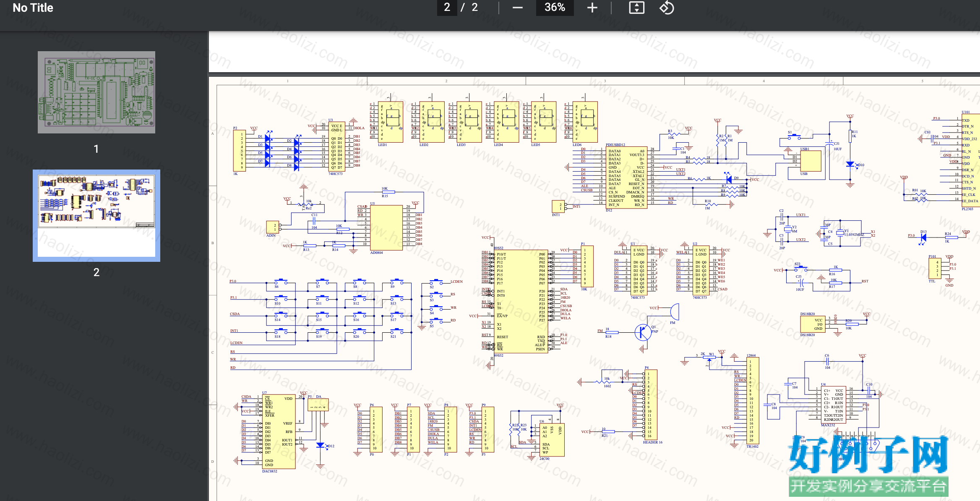Click the thumbnail label number 1

pyautogui.click(x=96, y=149)
